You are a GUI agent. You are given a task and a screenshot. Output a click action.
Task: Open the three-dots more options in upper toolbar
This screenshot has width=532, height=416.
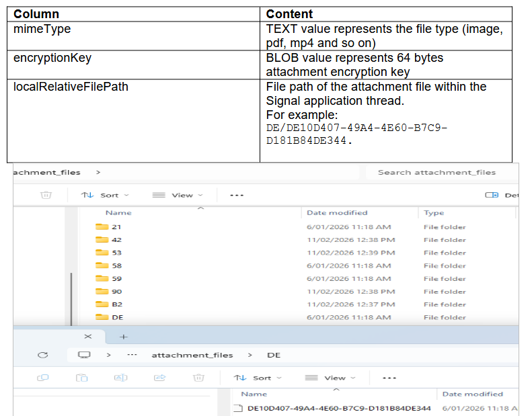pos(236,195)
